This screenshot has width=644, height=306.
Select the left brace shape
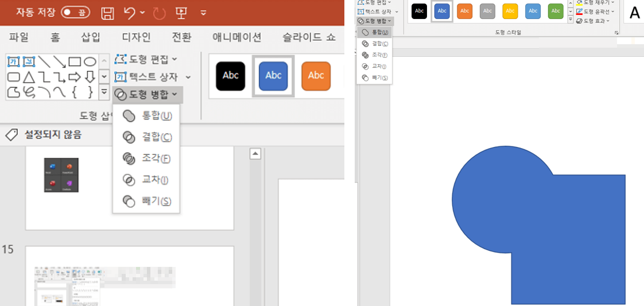pos(75,92)
